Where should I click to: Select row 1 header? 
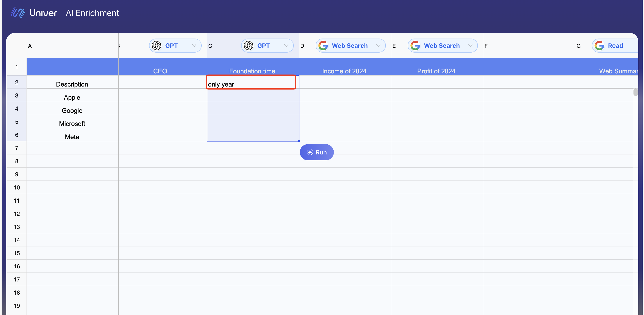16,67
